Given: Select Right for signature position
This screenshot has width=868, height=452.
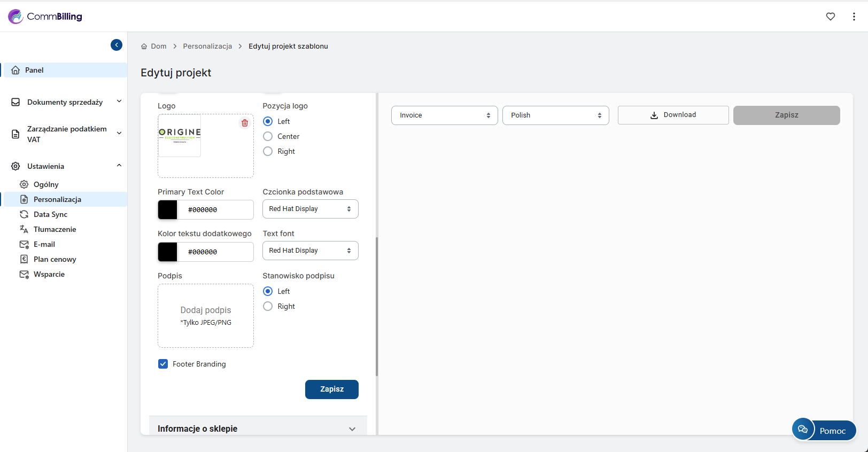Looking at the screenshot, I should 268,306.
